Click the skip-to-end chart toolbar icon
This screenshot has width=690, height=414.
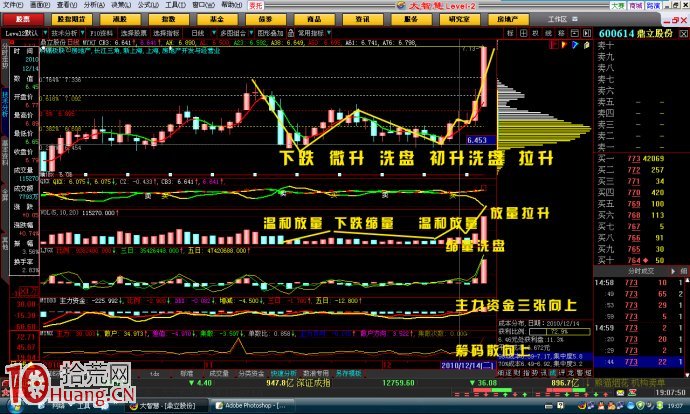[587, 33]
